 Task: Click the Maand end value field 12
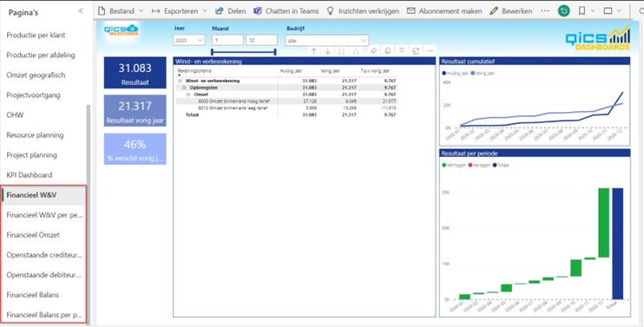[x=261, y=40]
